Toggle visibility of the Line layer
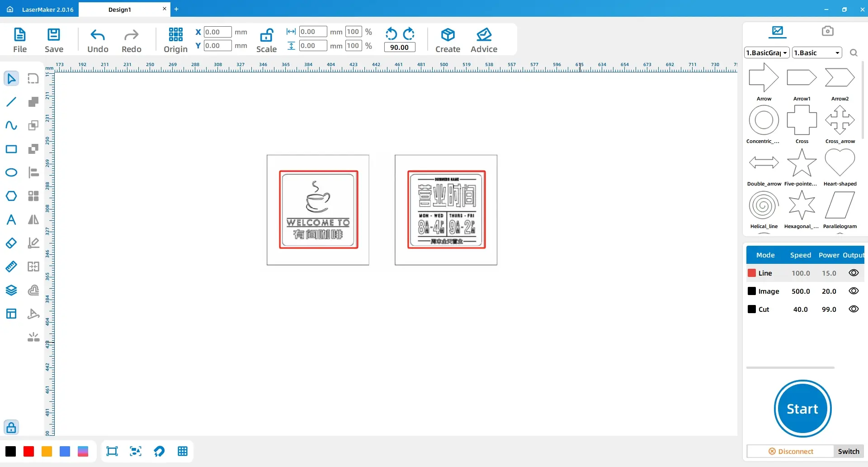Viewport: 868px width, 467px height. [854, 273]
